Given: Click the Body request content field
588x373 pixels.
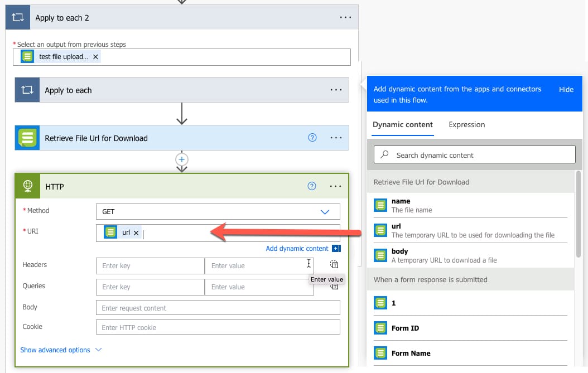Looking at the screenshot, I should (x=218, y=308).
